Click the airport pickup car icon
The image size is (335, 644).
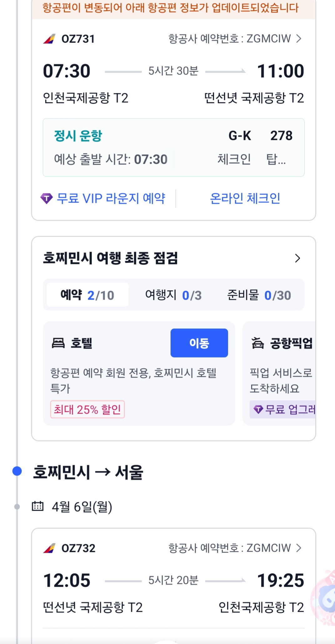pyautogui.click(x=258, y=343)
